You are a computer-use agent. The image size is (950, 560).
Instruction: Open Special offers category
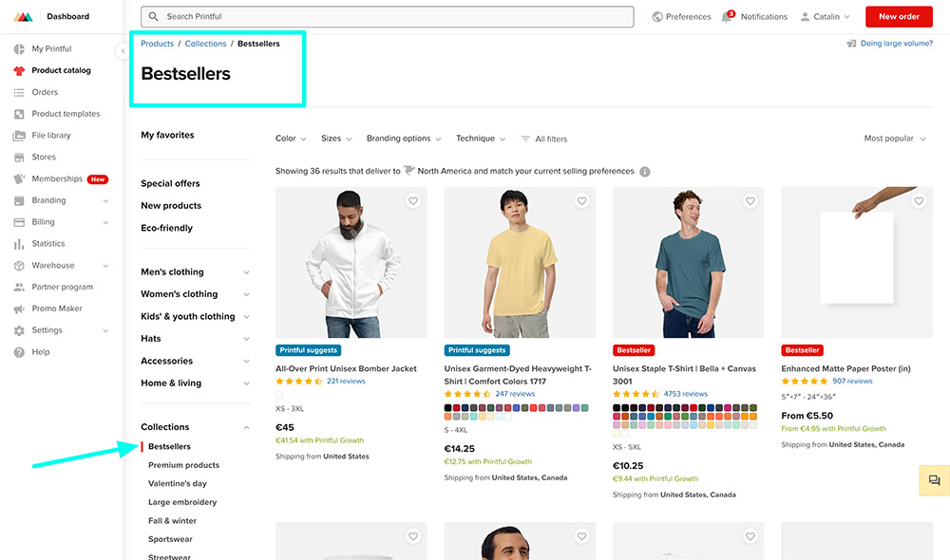[170, 183]
